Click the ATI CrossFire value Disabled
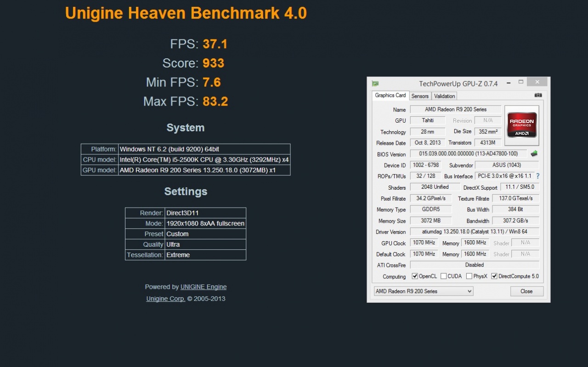Image resolution: width=588 pixels, height=367 pixels. tap(475, 265)
